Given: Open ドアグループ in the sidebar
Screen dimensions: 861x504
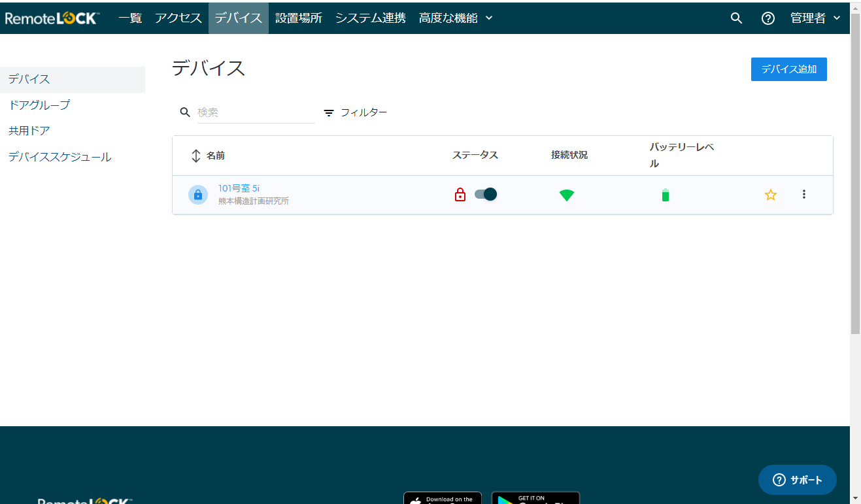Looking at the screenshot, I should 39,105.
